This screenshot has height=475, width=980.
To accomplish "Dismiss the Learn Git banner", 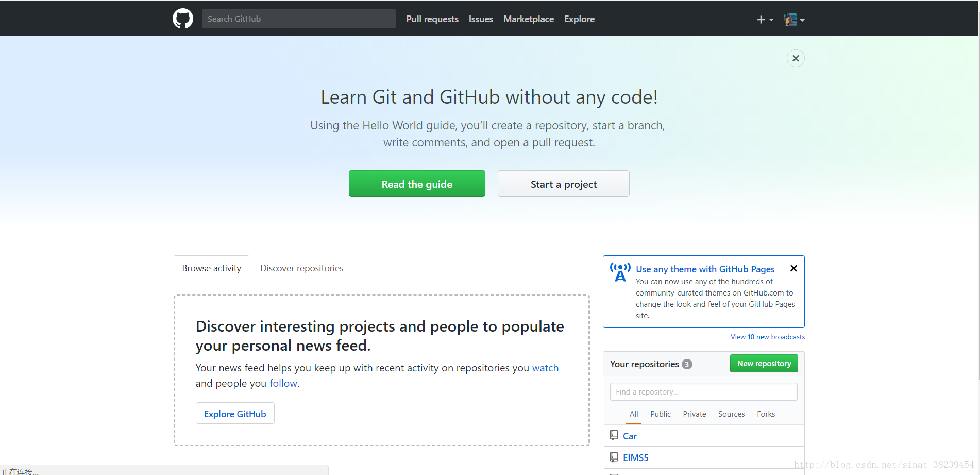I will click(796, 58).
